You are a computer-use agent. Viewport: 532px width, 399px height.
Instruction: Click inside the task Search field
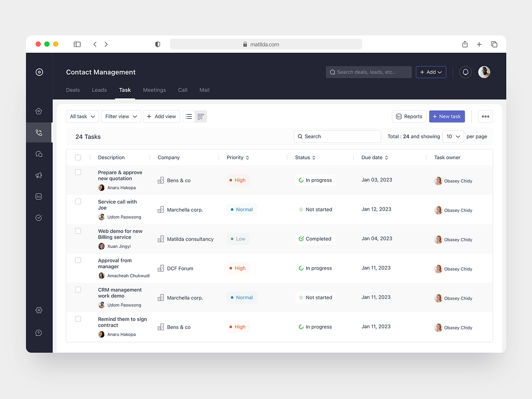pyautogui.click(x=337, y=136)
